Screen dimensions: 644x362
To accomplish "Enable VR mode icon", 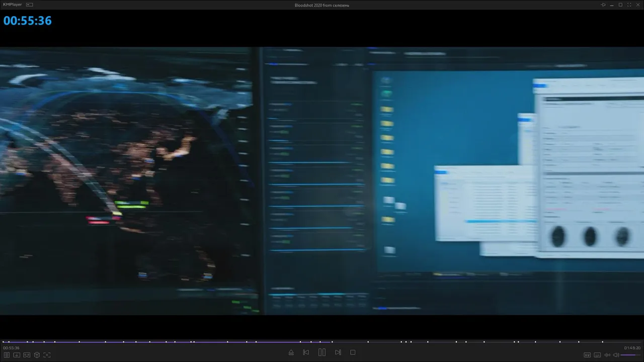I will (27, 354).
